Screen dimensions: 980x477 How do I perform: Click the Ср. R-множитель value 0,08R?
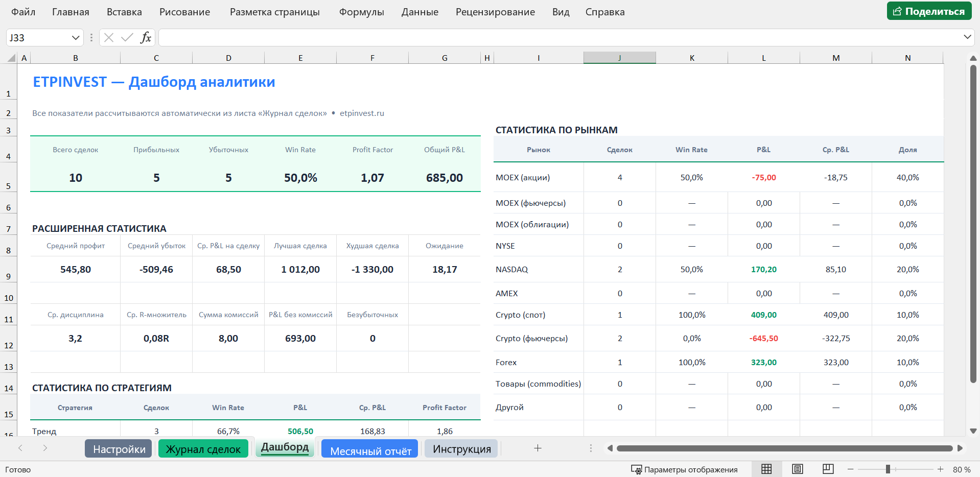click(x=156, y=338)
